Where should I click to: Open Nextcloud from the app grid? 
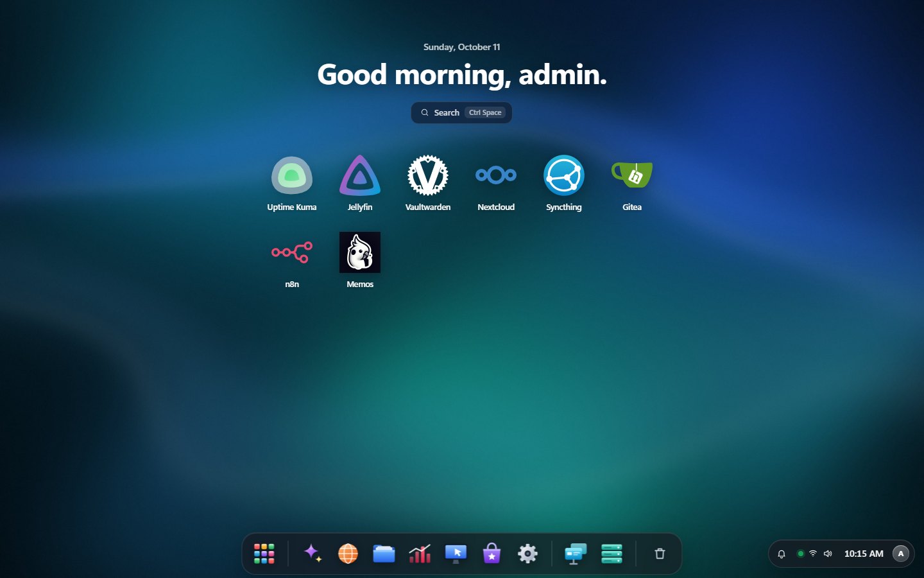pyautogui.click(x=496, y=175)
